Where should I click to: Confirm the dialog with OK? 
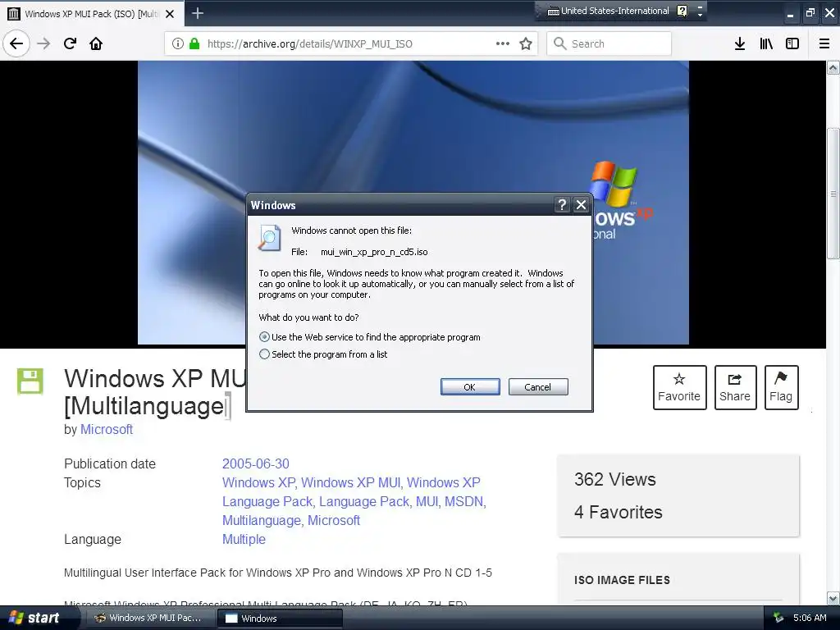click(470, 387)
